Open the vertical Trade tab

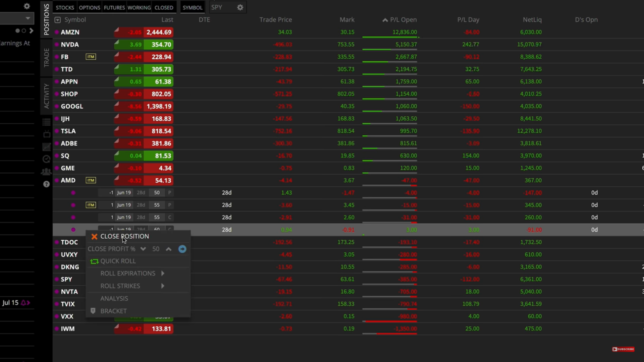(x=46, y=58)
